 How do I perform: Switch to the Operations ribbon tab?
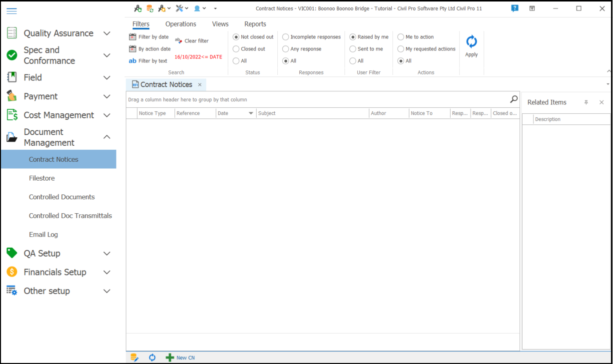[181, 24]
